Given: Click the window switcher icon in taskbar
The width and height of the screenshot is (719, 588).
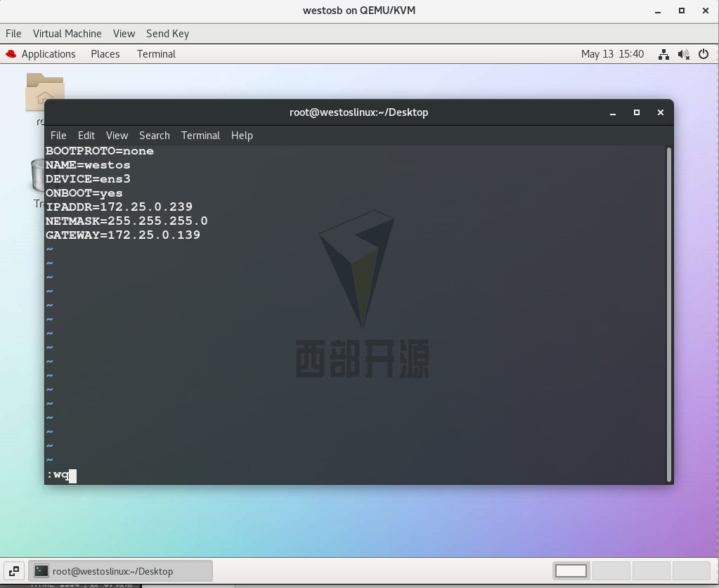Looking at the screenshot, I should coord(14,571).
